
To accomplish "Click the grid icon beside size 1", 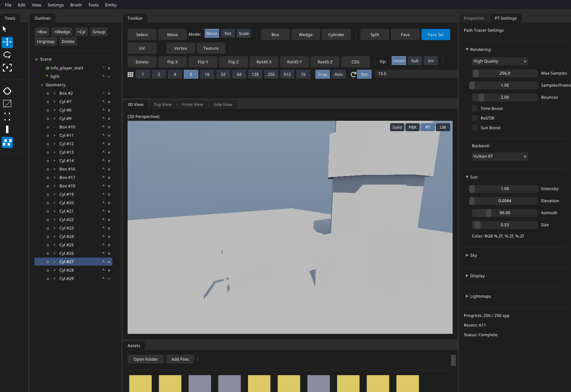I will point(130,75).
